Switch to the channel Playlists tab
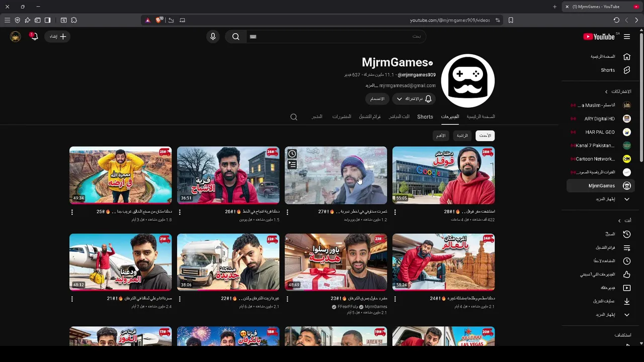This screenshot has width=644, height=362. (x=370, y=117)
